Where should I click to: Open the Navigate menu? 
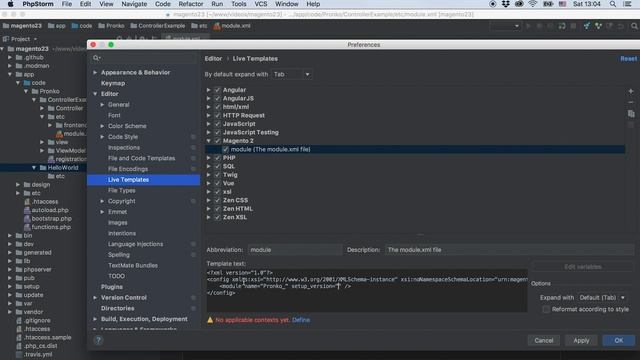tap(134, 4)
